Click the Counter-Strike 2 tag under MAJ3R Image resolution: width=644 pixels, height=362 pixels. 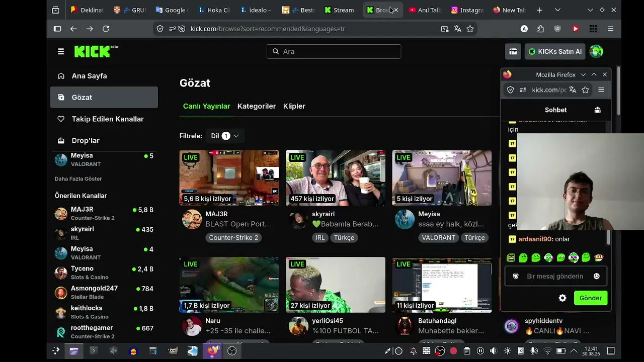coord(233,238)
